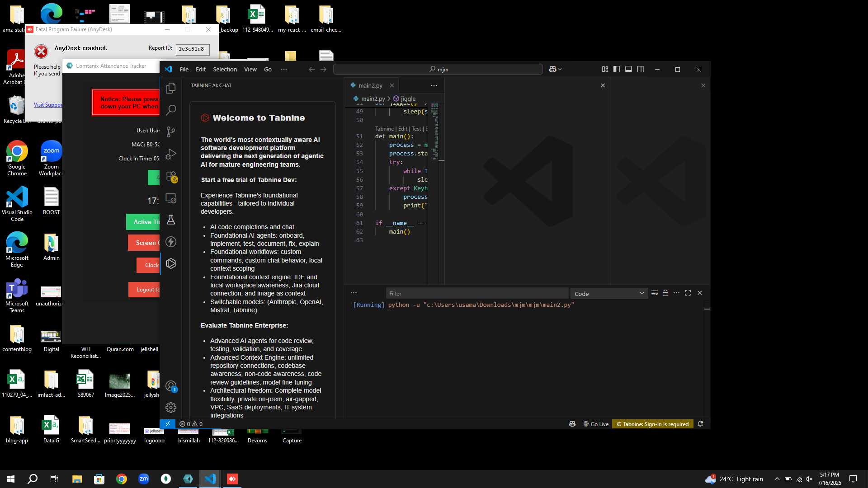Open Windows Start menu
868x488 pixels.
pos(11,479)
